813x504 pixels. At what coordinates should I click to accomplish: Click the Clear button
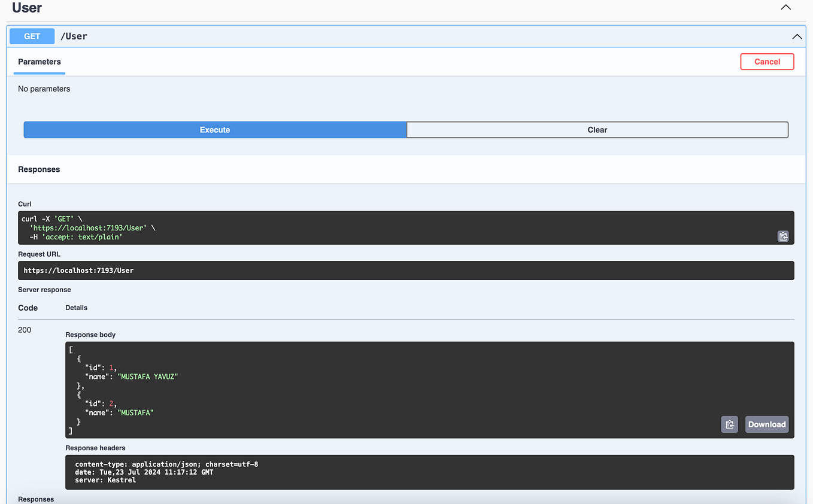pos(597,129)
